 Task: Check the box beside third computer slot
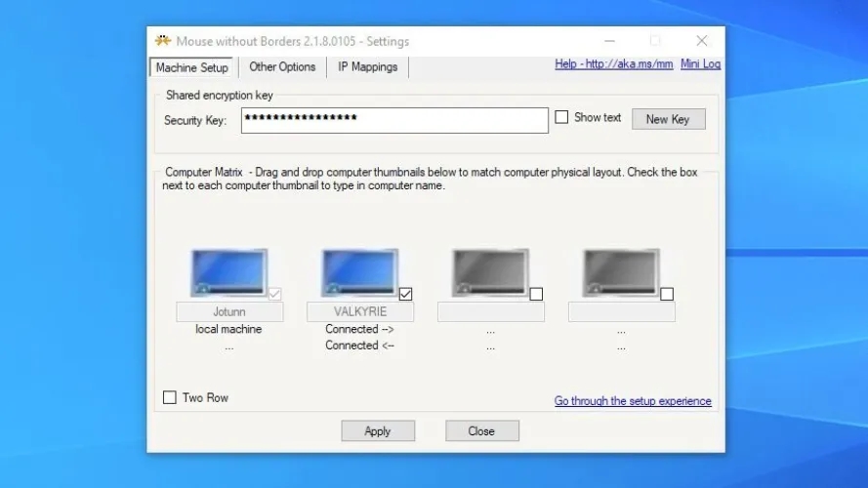[536, 294]
